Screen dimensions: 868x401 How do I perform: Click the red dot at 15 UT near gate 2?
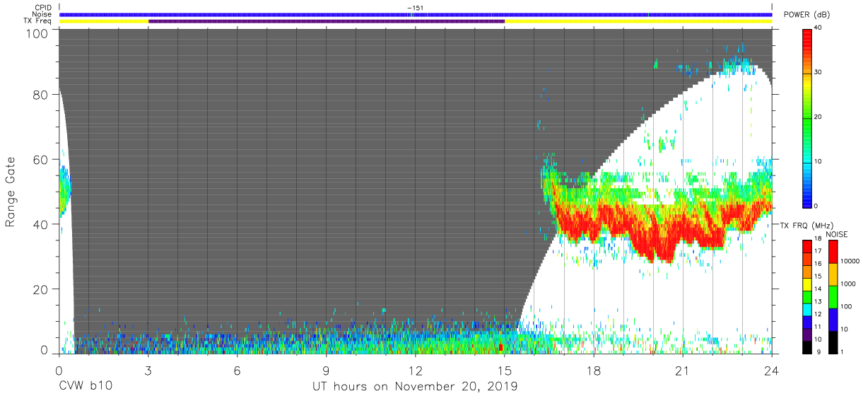pos(500,347)
